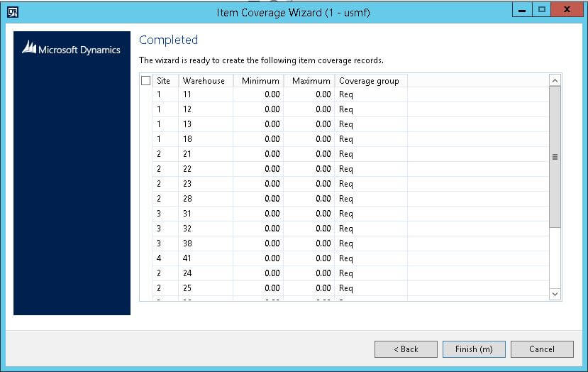The width and height of the screenshot is (588, 372).
Task: Click the scroll up arrow of the grid
Action: (x=555, y=81)
